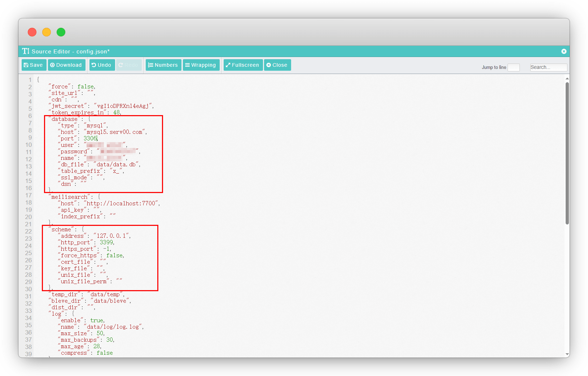
Task: Click the Search box
Action: (x=548, y=67)
